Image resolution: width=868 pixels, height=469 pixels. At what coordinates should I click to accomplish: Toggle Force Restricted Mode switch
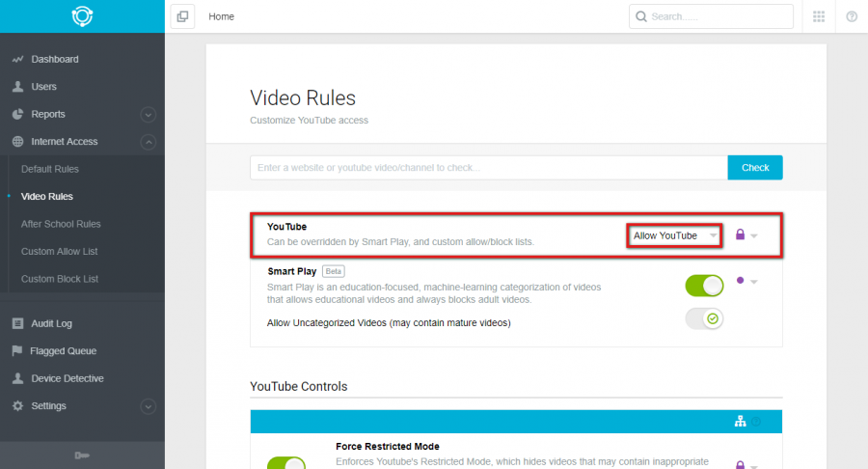tap(286, 463)
